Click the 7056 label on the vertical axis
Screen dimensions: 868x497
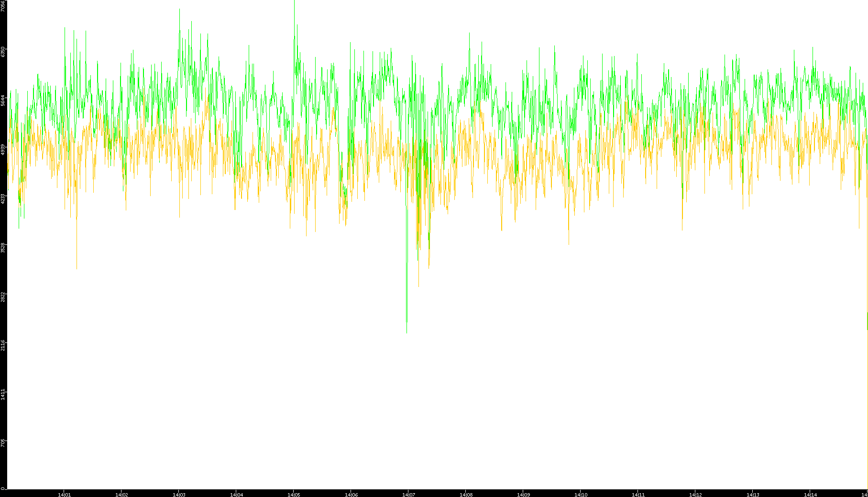(x=3, y=6)
